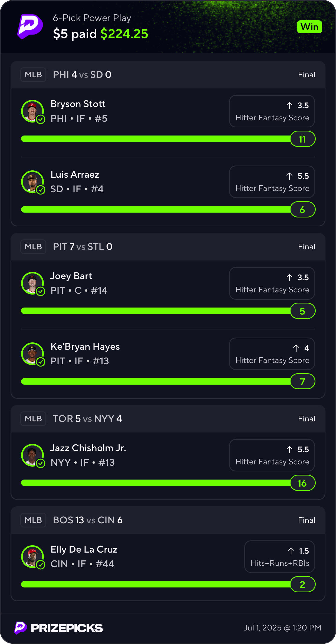Click Jazz Chisholm Jr.'s progress bar score 16

pos(303,483)
